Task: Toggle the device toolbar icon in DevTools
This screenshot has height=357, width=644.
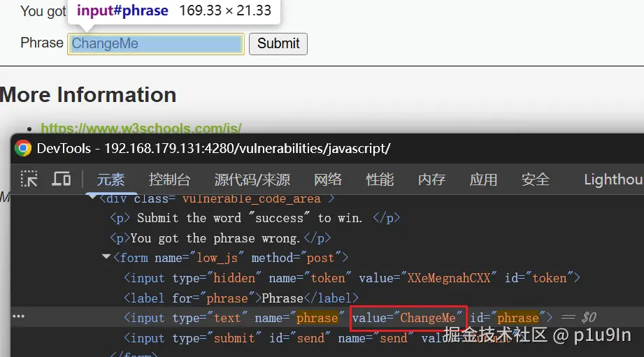Action: click(62, 179)
